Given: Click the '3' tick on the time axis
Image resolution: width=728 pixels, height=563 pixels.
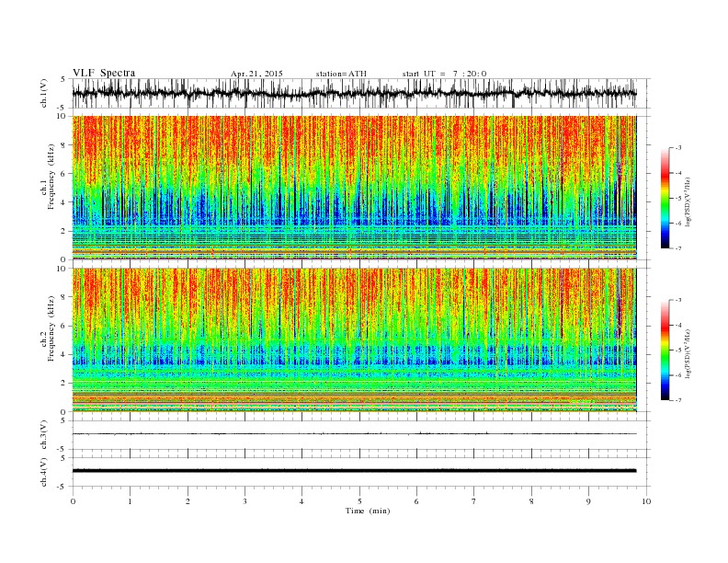Looking at the screenshot, I should [245, 501].
